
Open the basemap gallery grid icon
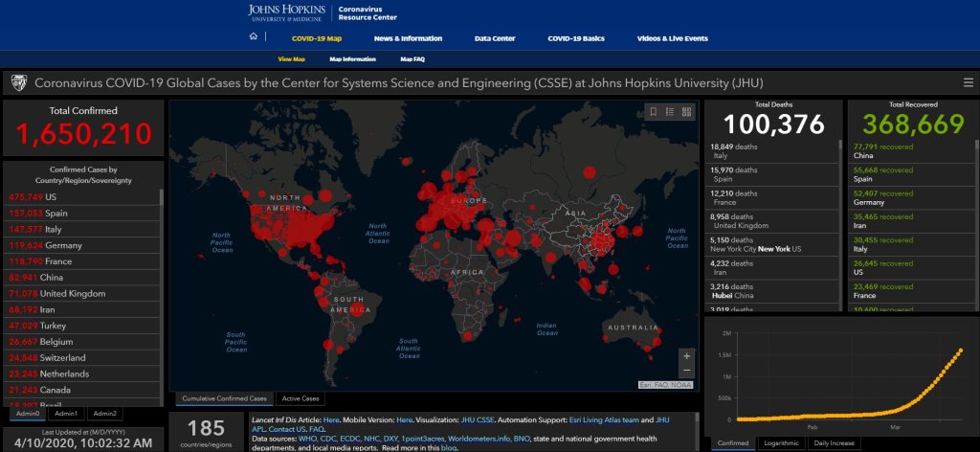click(x=686, y=112)
